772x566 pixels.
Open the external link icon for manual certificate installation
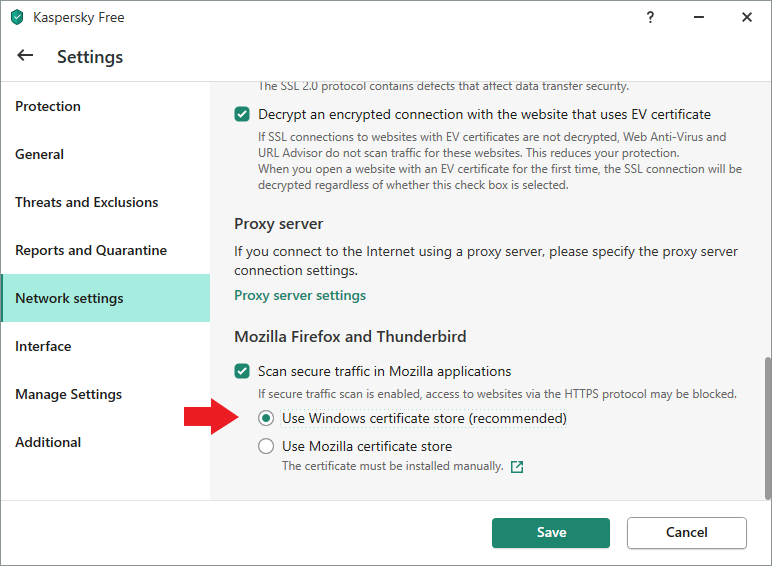point(517,467)
